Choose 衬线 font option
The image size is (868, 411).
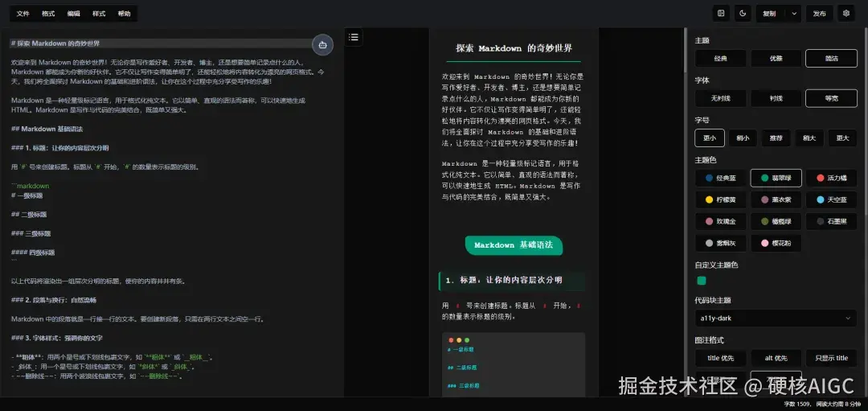pyautogui.click(x=776, y=98)
